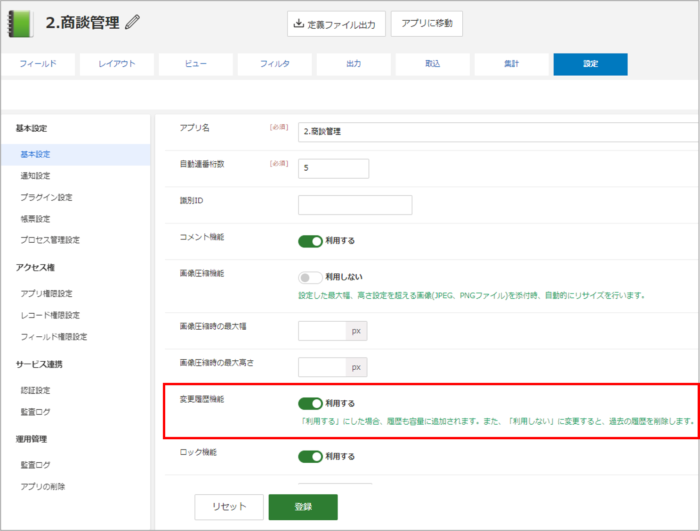Click the 自動連番桁数 input field
This screenshot has height=531, width=700.
coord(333,168)
